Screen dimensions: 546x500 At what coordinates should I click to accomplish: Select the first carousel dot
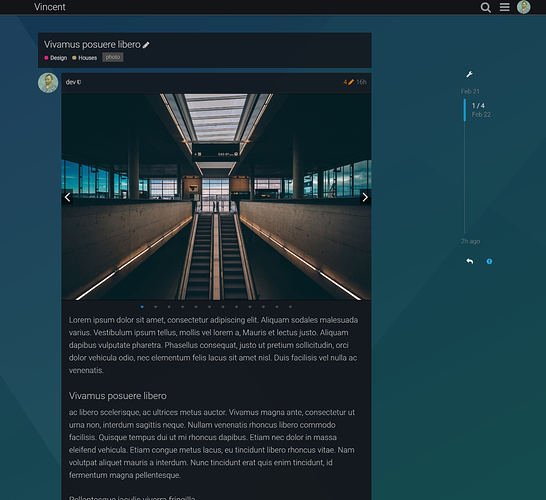(142, 307)
